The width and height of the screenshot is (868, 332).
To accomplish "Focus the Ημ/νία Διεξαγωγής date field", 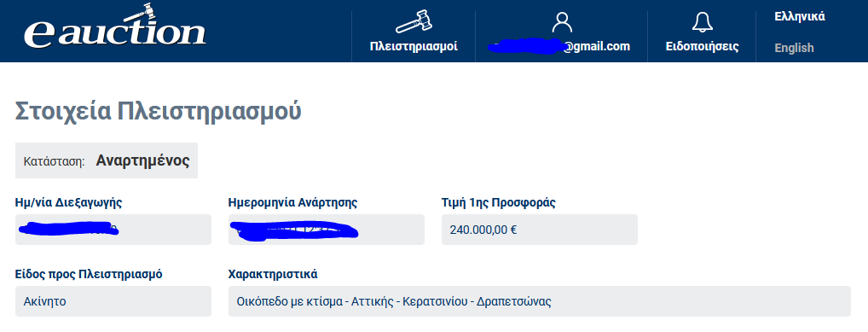I will click(113, 230).
